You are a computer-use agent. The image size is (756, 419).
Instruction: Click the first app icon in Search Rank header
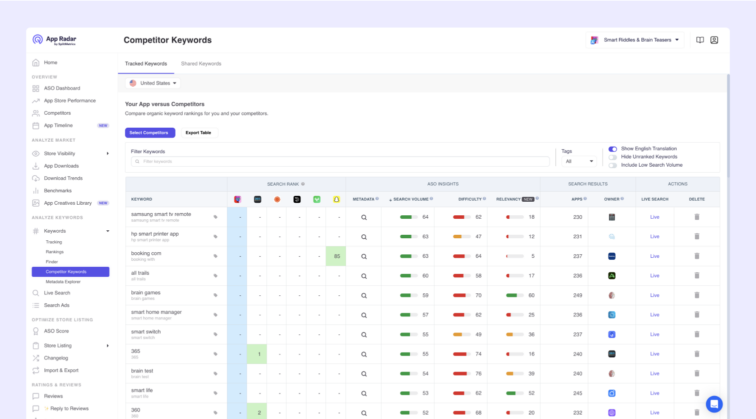(x=237, y=199)
